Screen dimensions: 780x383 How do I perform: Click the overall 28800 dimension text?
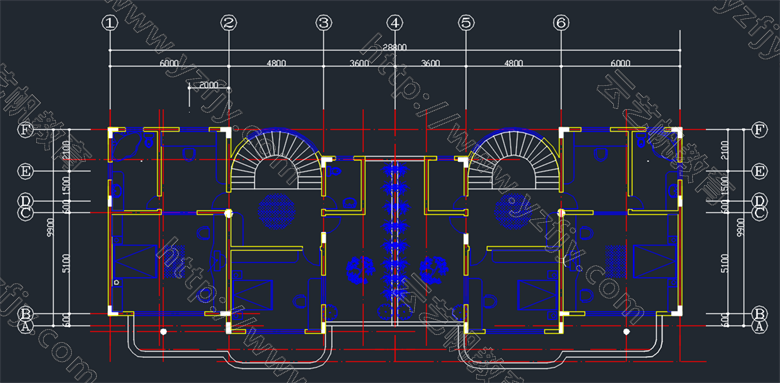pos(395,47)
